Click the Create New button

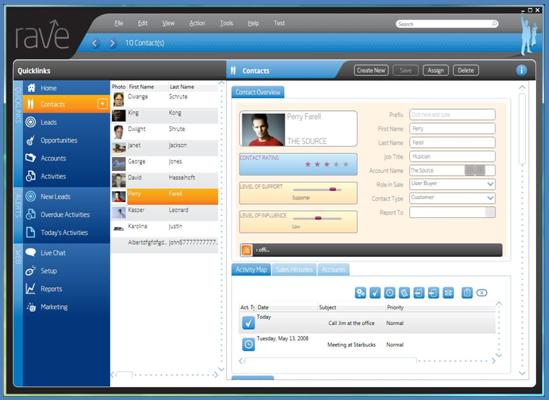coord(371,70)
